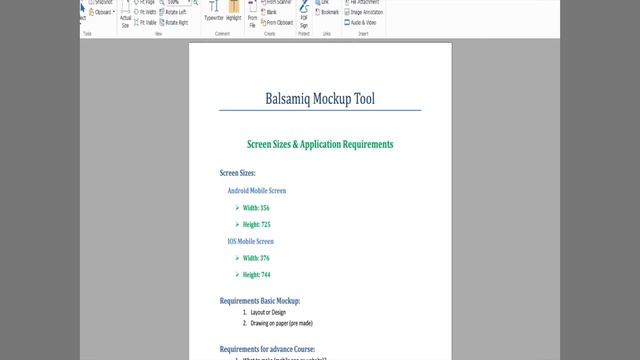
Task: Add a Bookmark from Links group
Action: coord(327,12)
